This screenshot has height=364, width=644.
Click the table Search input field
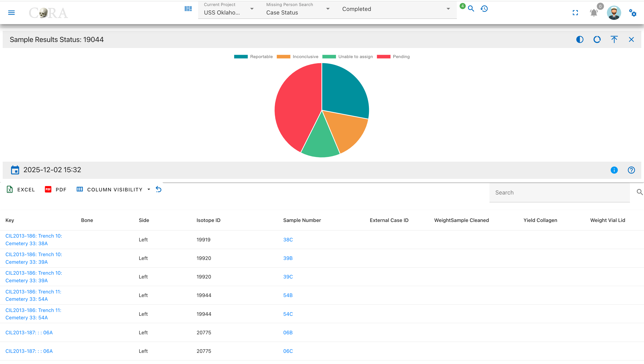pyautogui.click(x=559, y=192)
